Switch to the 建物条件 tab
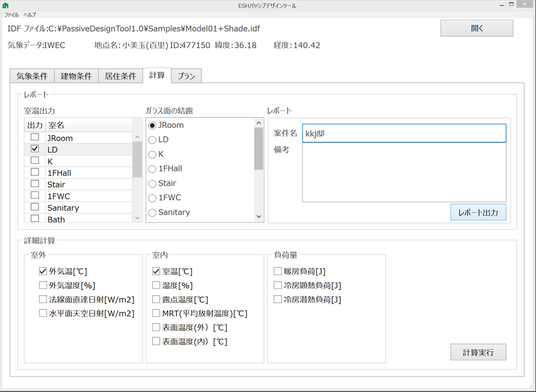The image size is (536, 392). (76, 76)
